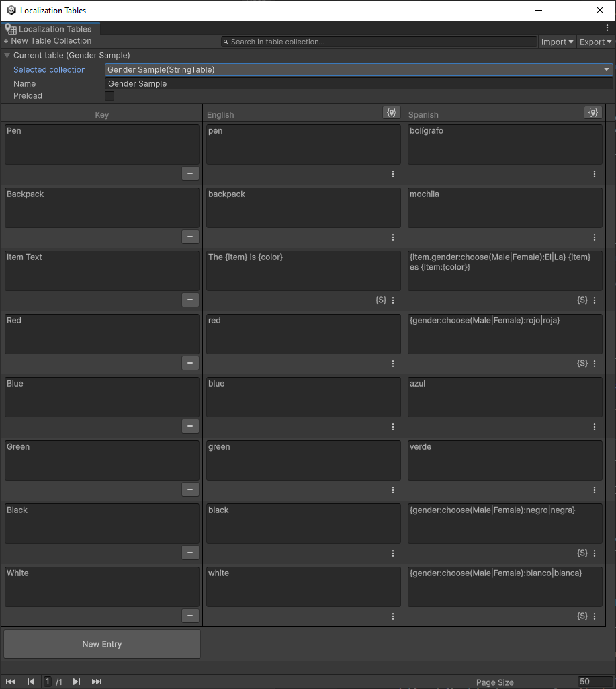This screenshot has width=616, height=689.
Task: Click the last page navigation control
Action: [97, 681]
